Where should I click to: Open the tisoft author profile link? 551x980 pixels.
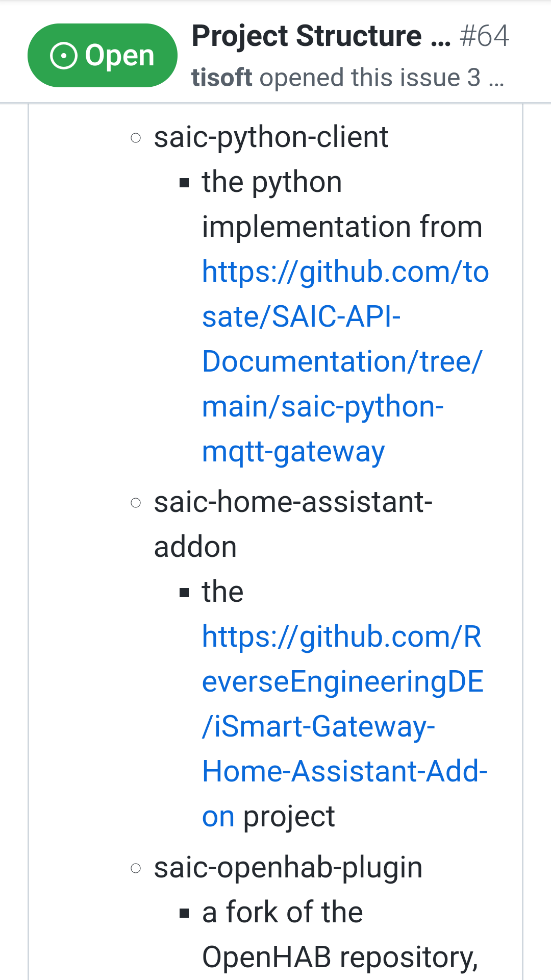click(222, 78)
